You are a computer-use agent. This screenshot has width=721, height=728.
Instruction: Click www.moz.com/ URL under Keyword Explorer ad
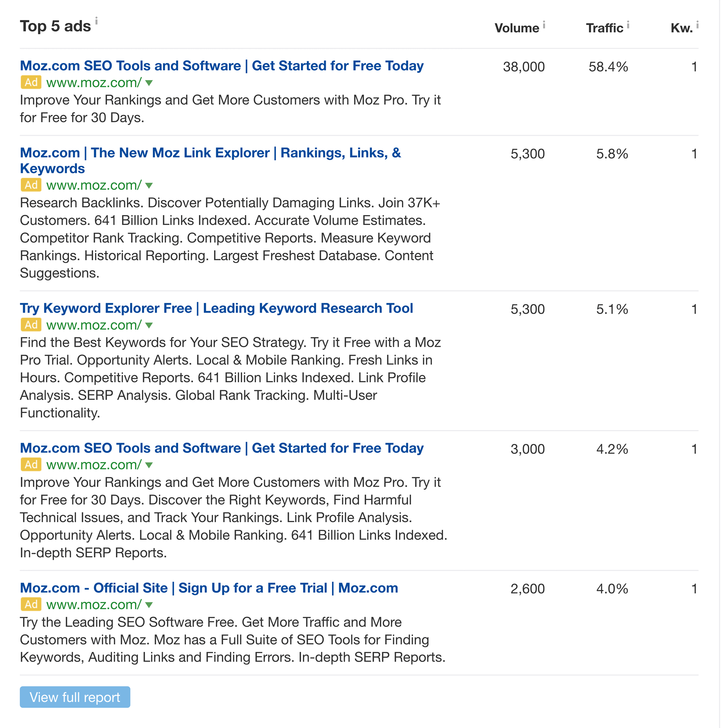pyautogui.click(x=94, y=325)
